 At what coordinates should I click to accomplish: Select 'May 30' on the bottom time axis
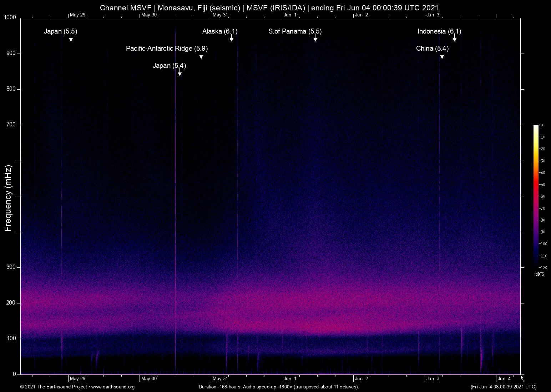click(x=149, y=378)
